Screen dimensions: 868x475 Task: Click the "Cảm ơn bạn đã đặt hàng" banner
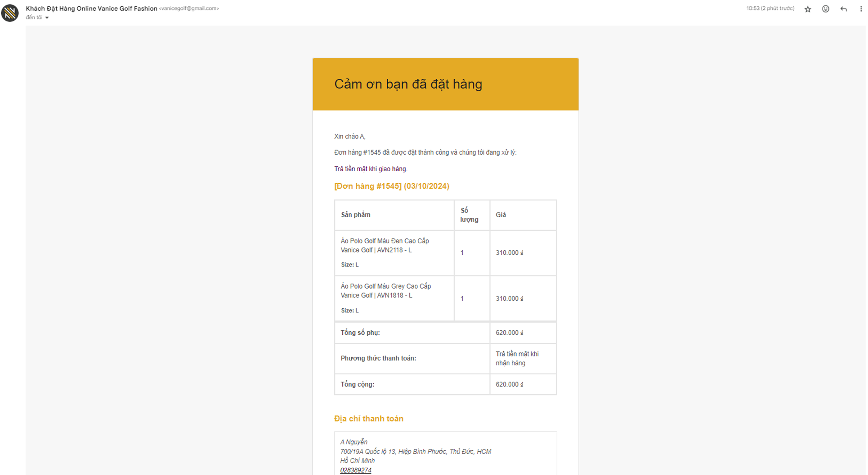408,84
